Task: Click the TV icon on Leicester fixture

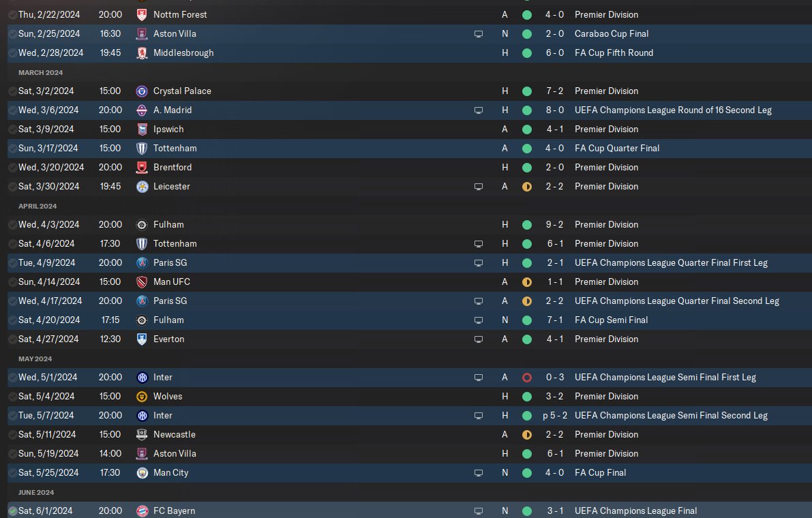Action: 479,187
